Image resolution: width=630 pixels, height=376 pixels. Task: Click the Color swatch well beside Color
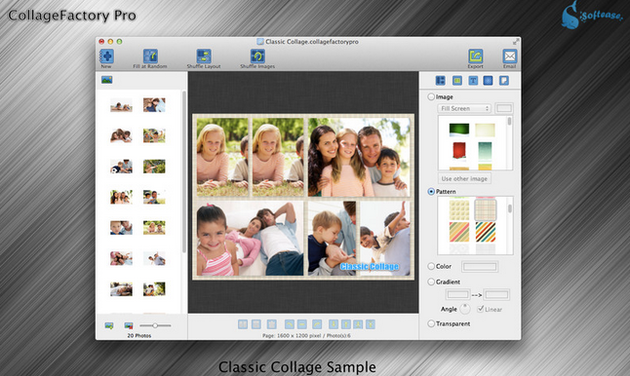480,266
